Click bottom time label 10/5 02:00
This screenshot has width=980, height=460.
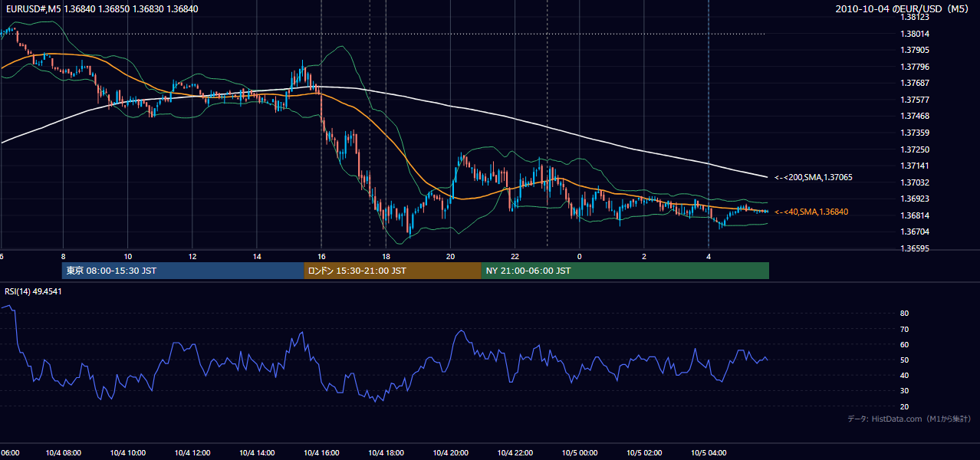(644, 452)
